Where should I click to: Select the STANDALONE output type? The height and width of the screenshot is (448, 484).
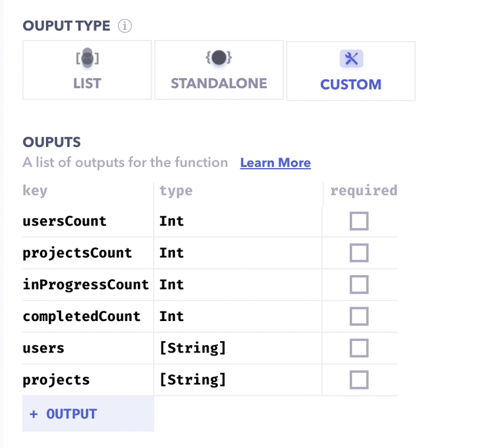[x=219, y=70]
